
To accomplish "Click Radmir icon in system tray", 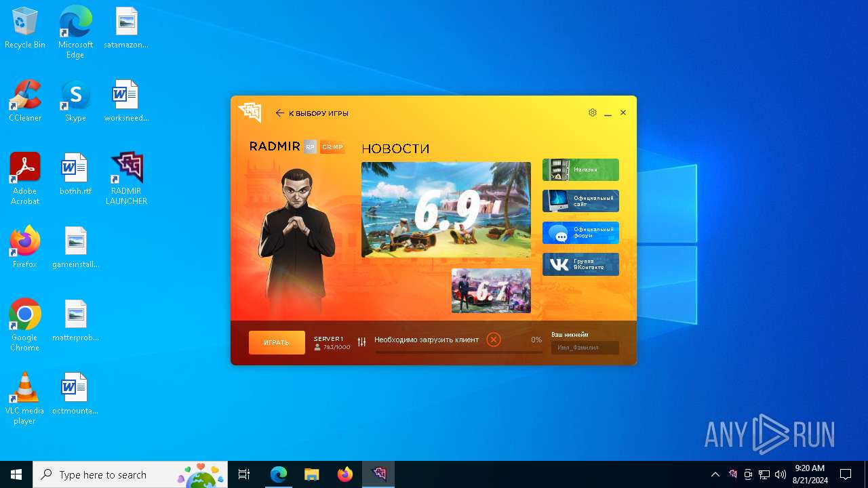I will point(732,474).
